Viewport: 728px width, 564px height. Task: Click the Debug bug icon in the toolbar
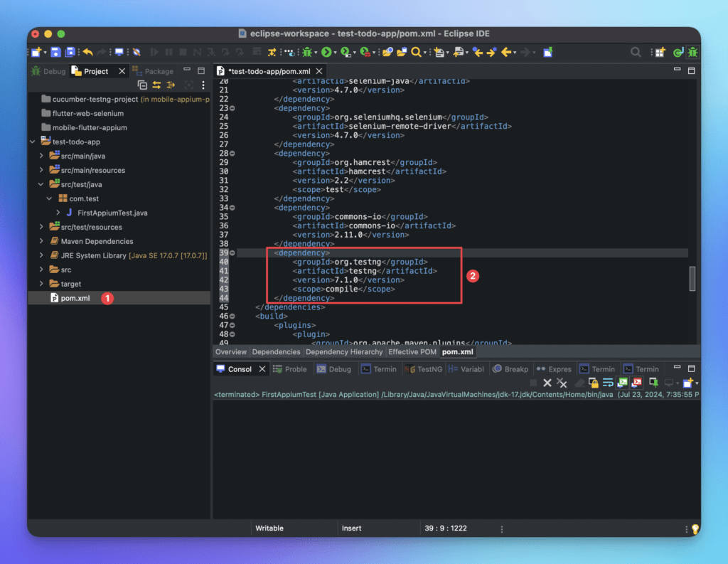click(307, 52)
